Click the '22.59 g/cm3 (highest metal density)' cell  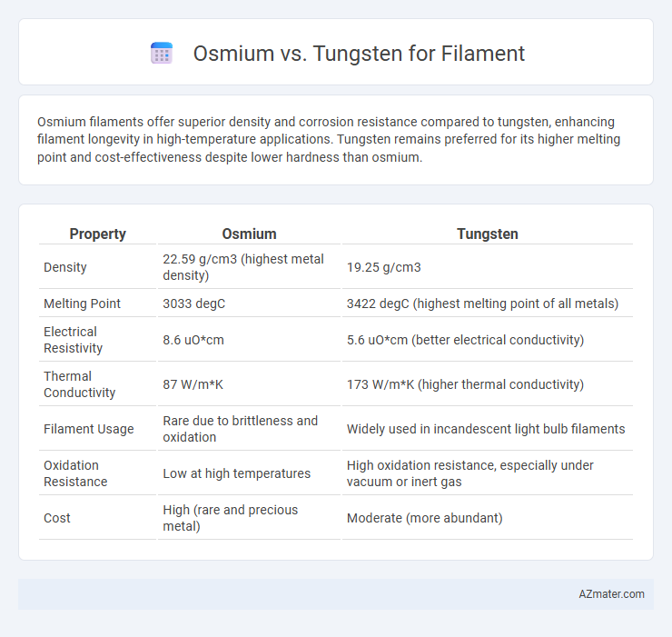249,267
